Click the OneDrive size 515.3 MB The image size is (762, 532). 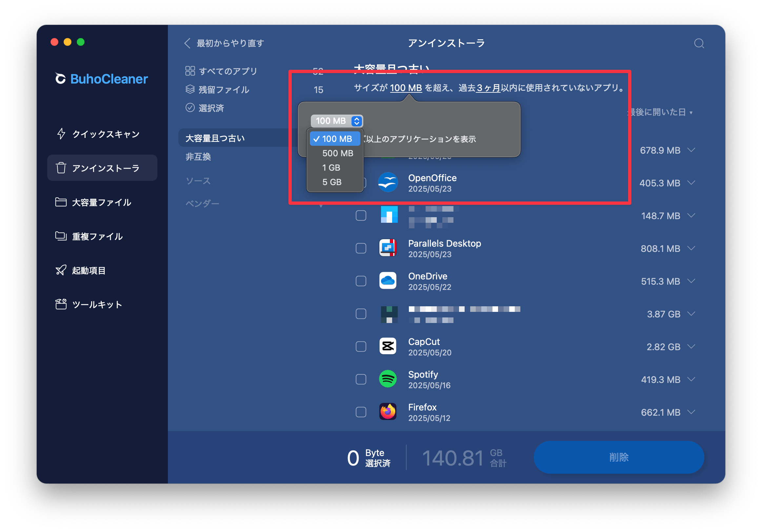coord(660,281)
